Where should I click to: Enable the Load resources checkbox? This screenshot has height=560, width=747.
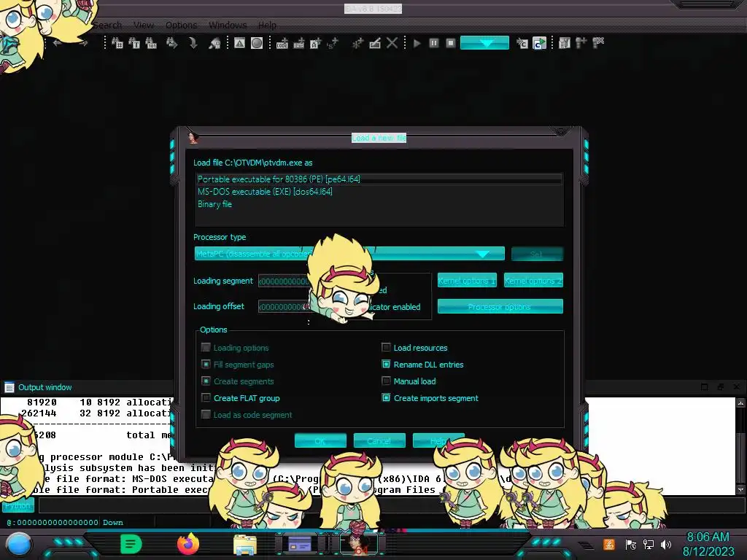(x=386, y=348)
